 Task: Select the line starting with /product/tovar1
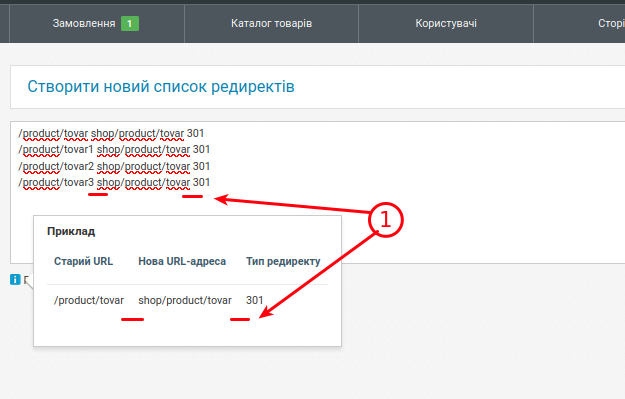point(114,149)
